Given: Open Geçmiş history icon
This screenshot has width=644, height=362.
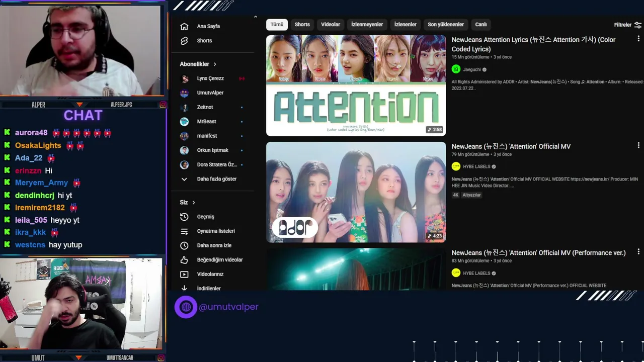Looking at the screenshot, I should 184,217.
